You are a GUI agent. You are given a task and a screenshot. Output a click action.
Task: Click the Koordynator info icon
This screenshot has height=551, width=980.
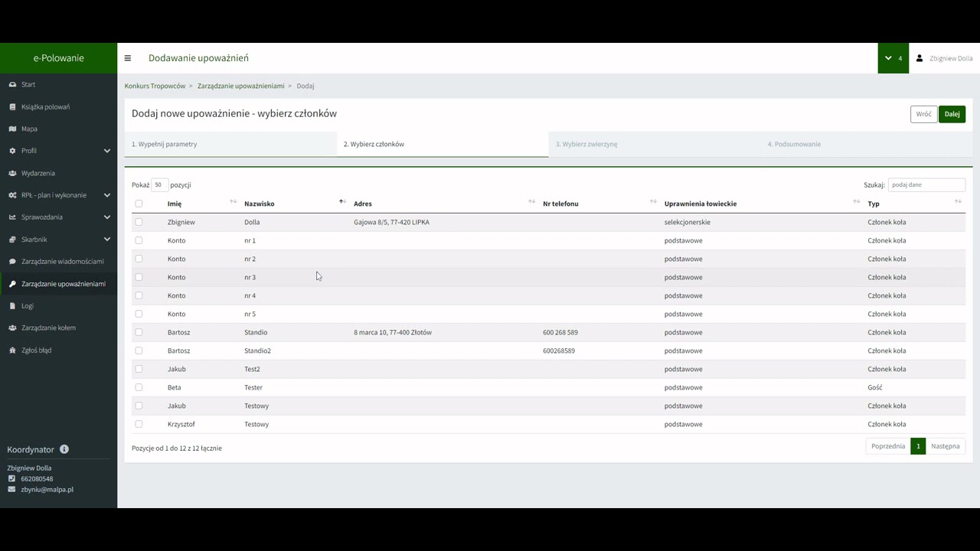tap(64, 449)
